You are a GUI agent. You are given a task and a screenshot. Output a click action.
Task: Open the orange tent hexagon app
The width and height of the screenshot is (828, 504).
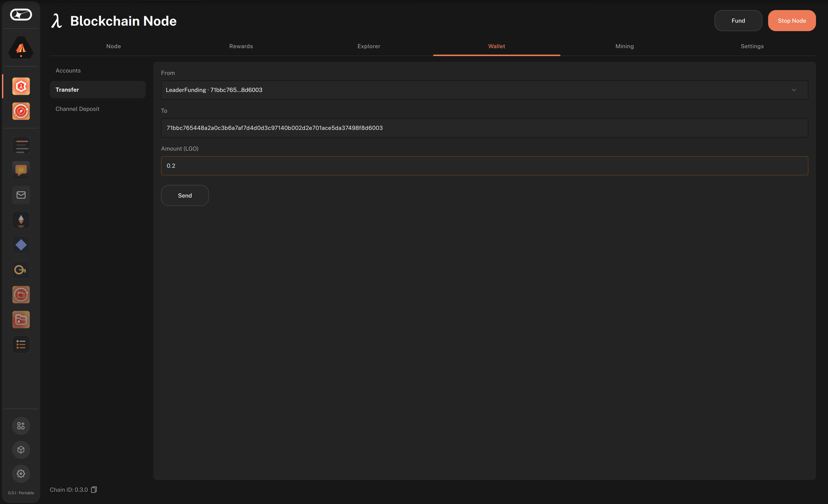(x=21, y=48)
